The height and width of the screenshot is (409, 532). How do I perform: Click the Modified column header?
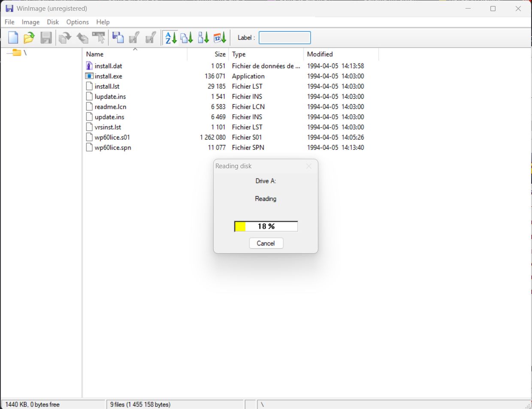click(x=320, y=54)
